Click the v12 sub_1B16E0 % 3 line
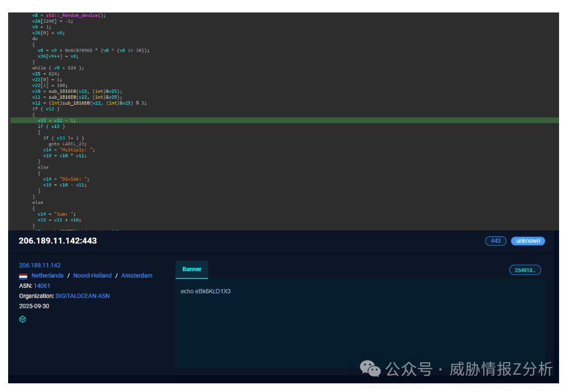Screen dimensions: 571x392 click(89, 103)
